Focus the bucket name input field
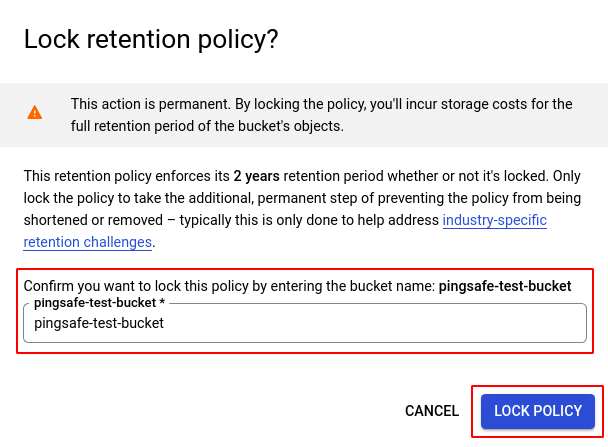Screen dimensions: 608x447 [x=304, y=323]
